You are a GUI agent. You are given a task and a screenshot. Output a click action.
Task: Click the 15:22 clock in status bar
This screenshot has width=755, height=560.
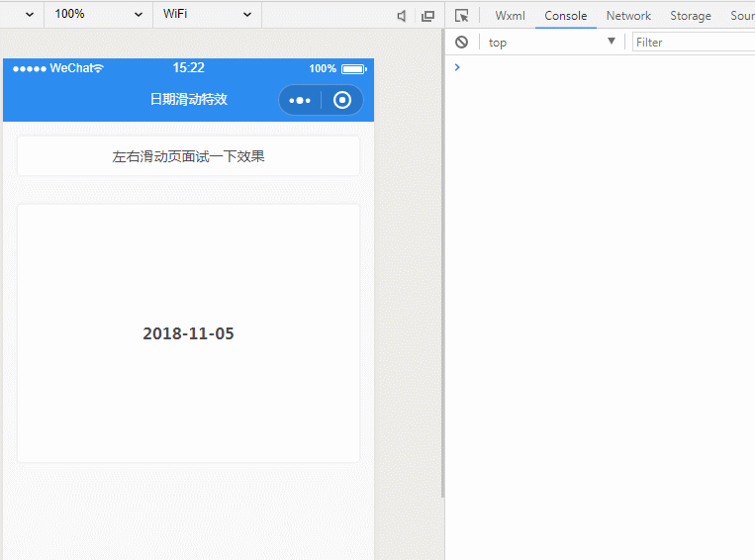click(189, 68)
